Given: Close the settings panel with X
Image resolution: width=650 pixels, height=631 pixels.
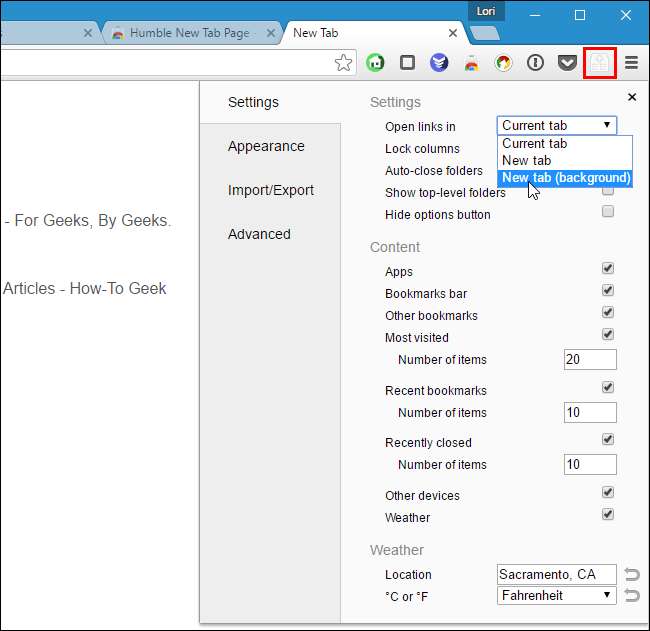Looking at the screenshot, I should point(632,97).
